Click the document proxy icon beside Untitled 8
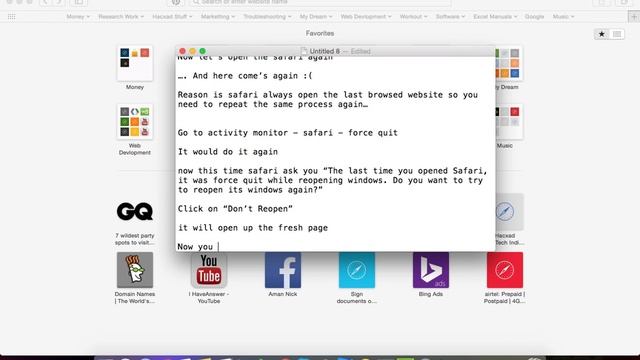 pos(304,51)
